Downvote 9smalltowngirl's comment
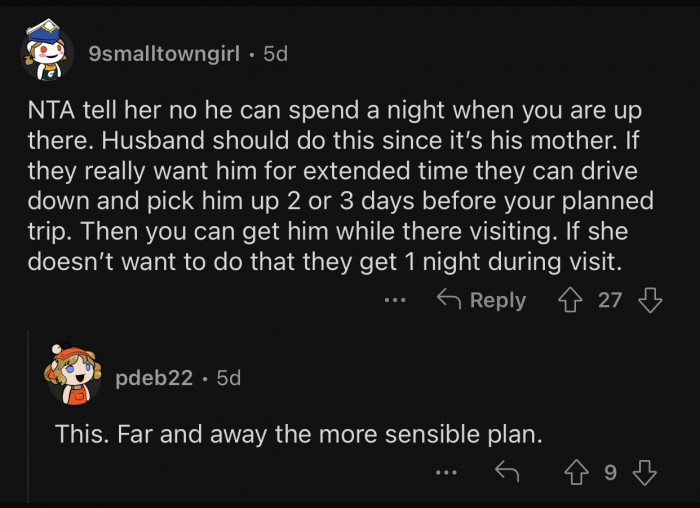The width and height of the screenshot is (700, 508). click(650, 300)
